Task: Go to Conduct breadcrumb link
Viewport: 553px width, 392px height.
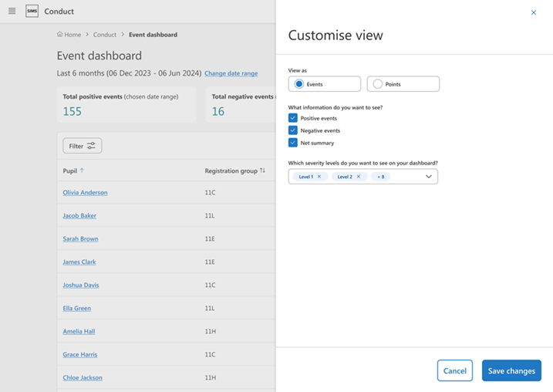Action: tap(105, 35)
